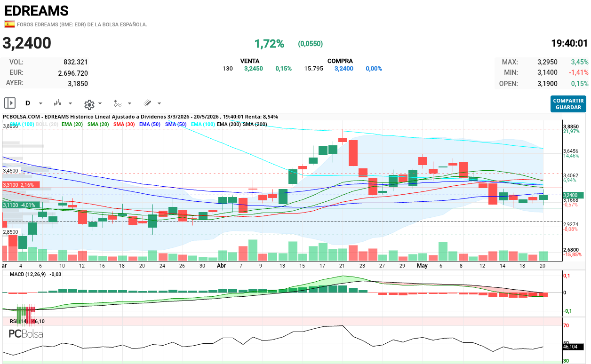Click the OPEN value 3,1900
The image size is (591, 364).
tap(547, 84)
